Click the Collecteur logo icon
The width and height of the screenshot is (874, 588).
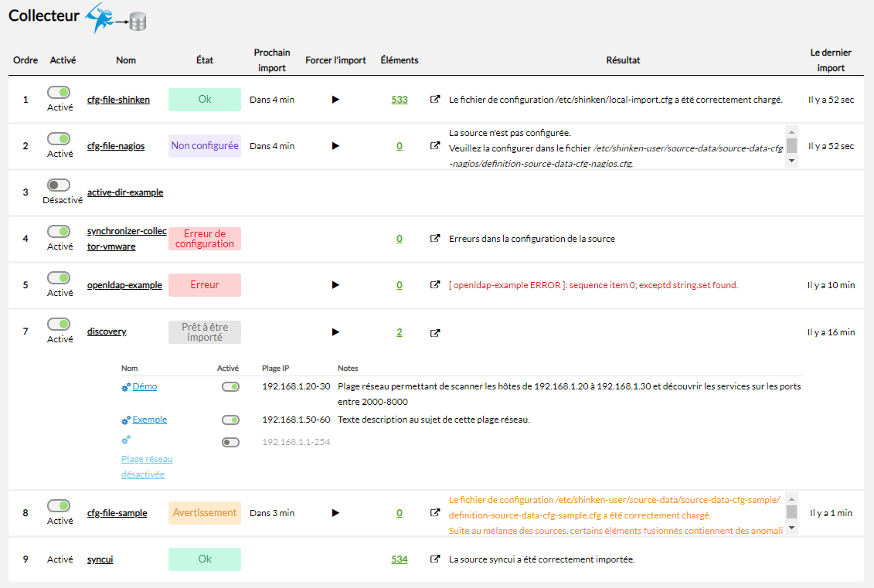[116, 19]
